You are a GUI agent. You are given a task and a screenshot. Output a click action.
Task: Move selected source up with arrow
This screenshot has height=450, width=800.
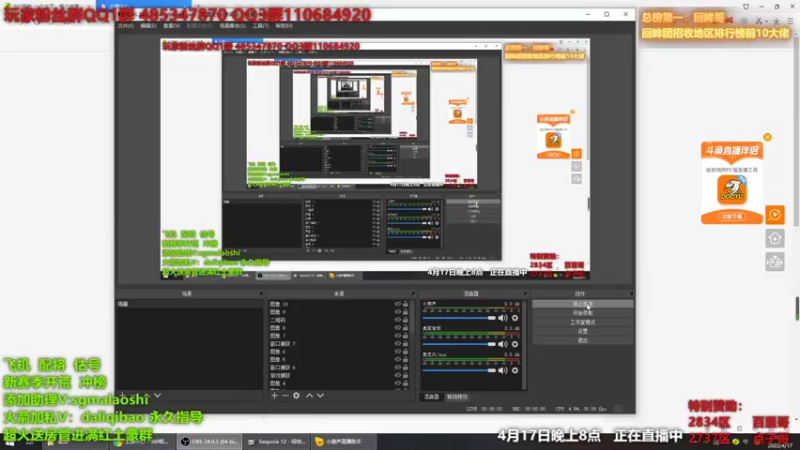tap(309, 395)
